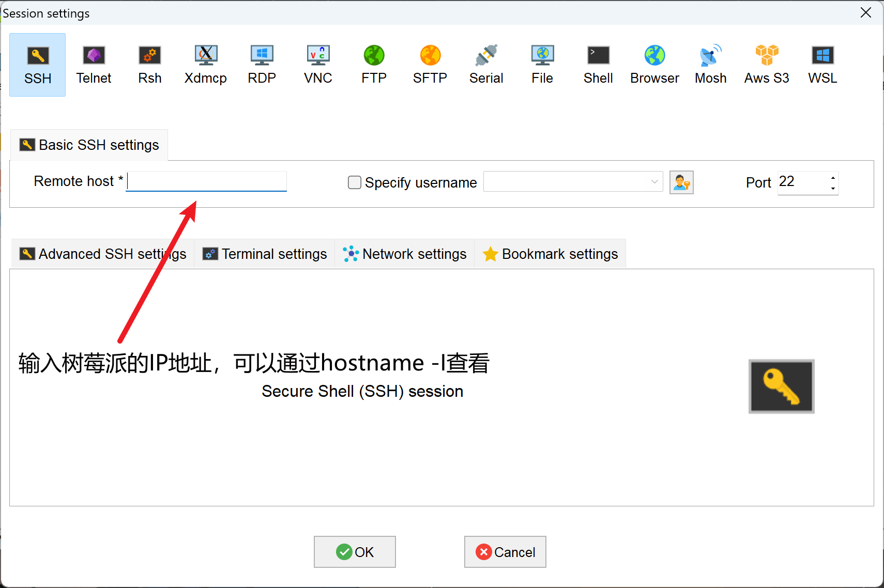
Task: Open the Browser session type
Action: click(654, 64)
